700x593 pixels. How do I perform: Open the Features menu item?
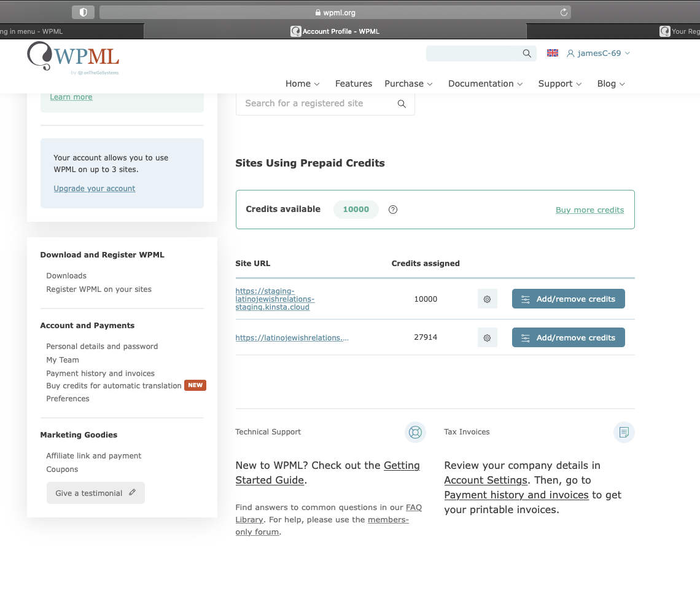(x=353, y=84)
